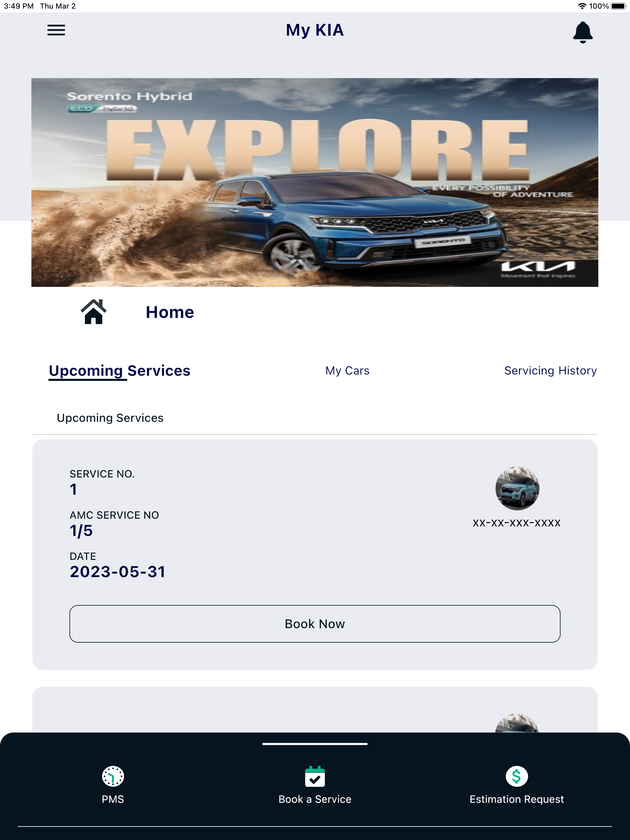Tap the notification bell icon
Image resolution: width=630 pixels, height=840 pixels.
(583, 32)
